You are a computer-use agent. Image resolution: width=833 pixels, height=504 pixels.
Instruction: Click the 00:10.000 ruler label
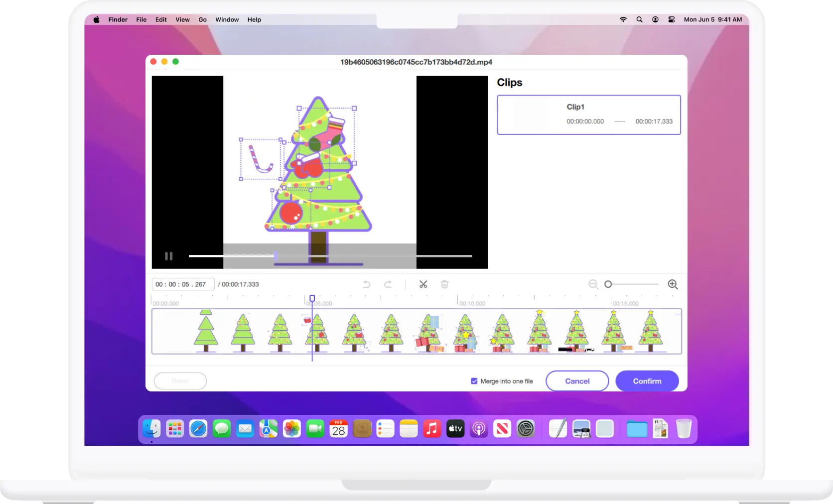(472, 304)
